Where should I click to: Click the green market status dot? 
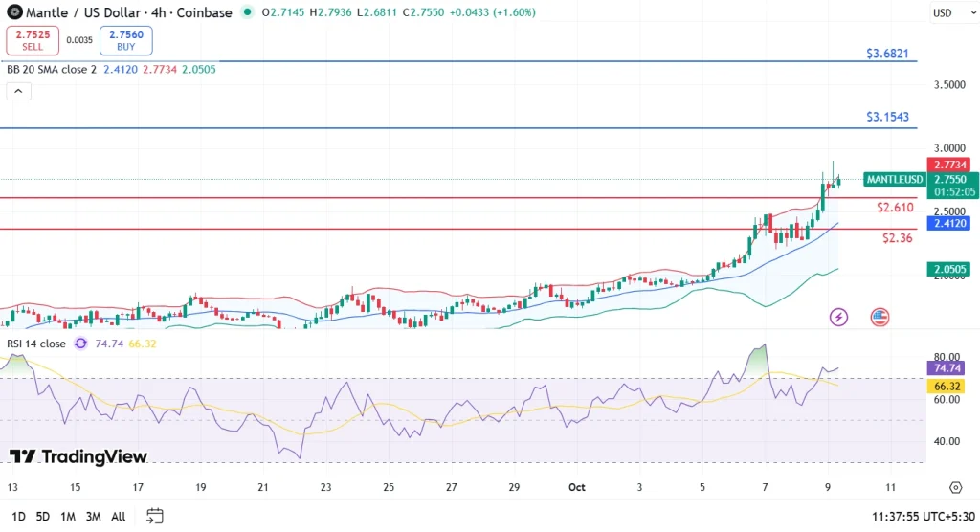click(x=248, y=12)
